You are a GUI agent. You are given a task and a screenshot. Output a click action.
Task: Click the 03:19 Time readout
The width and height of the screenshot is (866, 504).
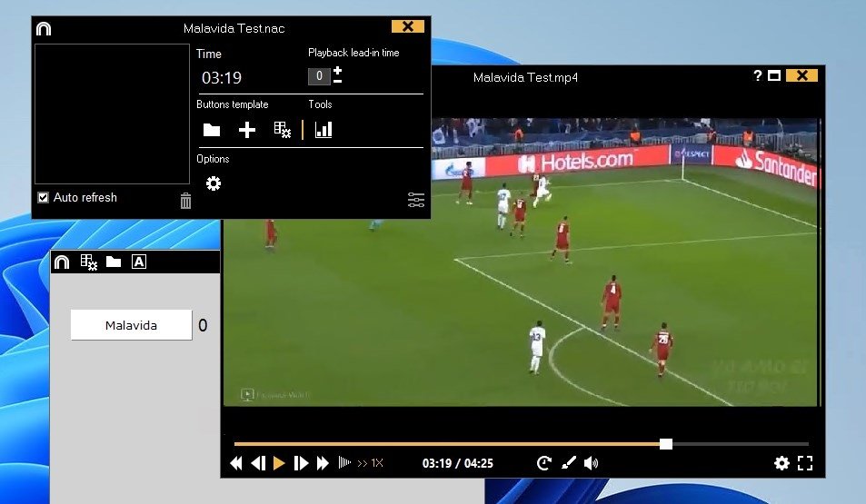[x=222, y=78]
